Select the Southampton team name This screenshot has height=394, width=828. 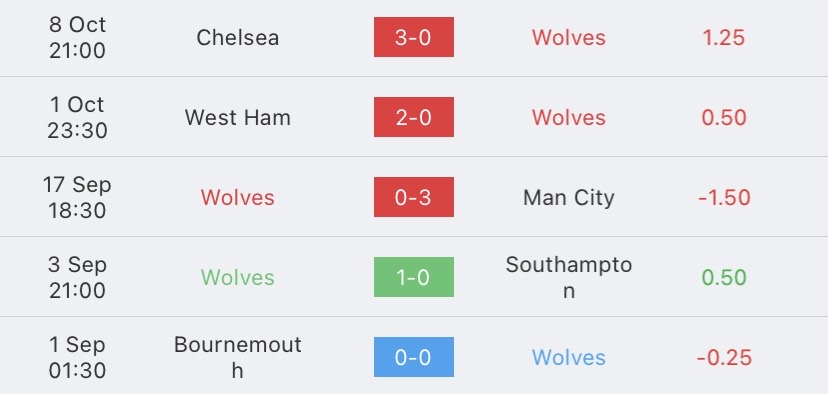click(569, 277)
